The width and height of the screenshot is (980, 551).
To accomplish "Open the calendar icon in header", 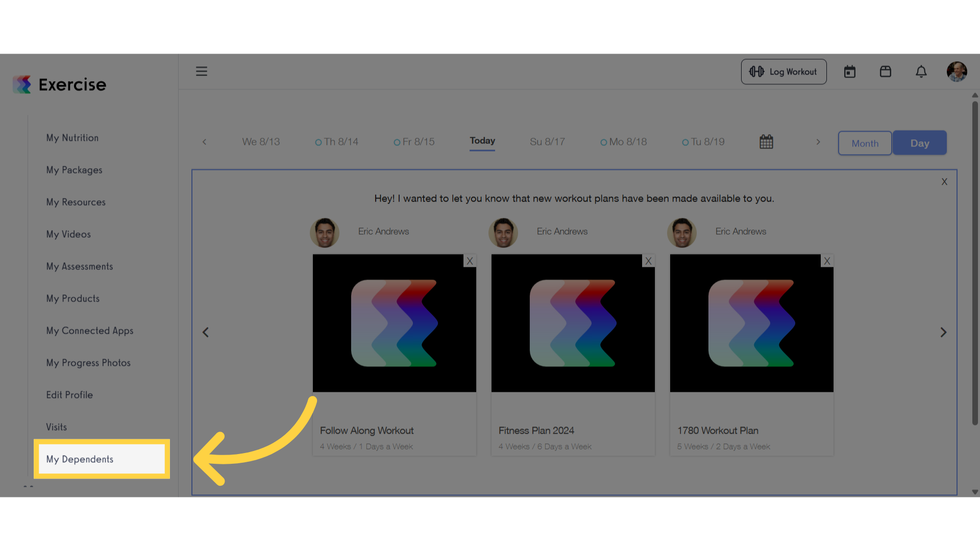I will coord(850,72).
